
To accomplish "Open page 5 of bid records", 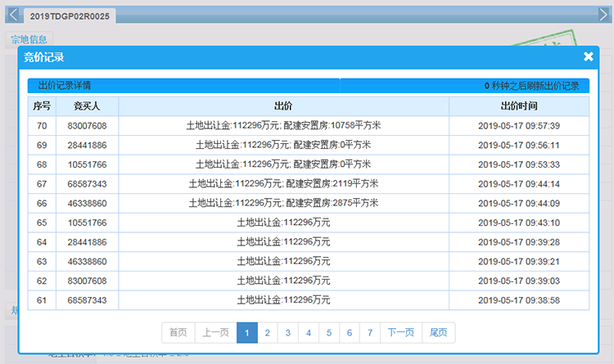I will 329,333.
